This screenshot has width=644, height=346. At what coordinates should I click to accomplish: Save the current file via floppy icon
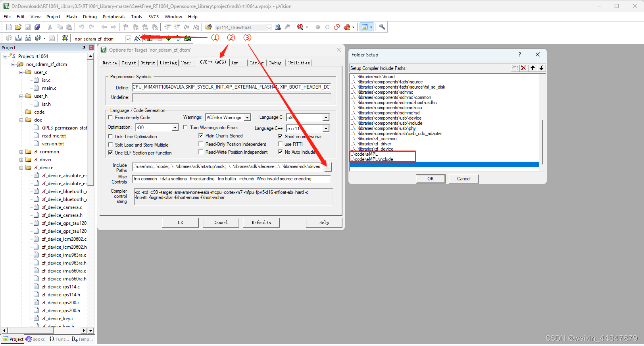pos(28,27)
